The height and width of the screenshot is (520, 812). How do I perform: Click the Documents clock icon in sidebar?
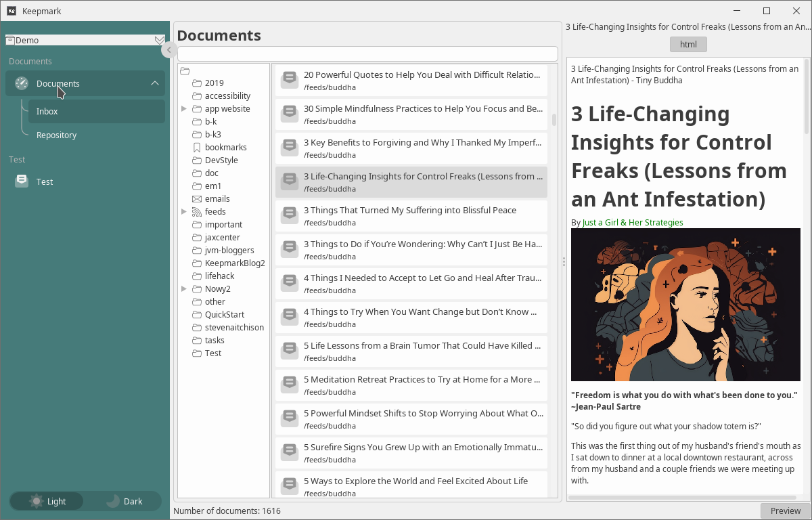pos(22,83)
